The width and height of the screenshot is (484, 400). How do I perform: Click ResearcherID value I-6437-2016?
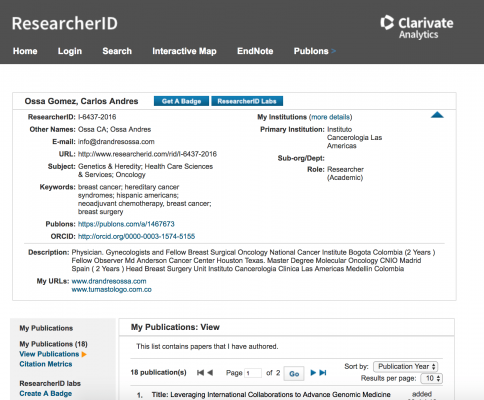click(97, 117)
